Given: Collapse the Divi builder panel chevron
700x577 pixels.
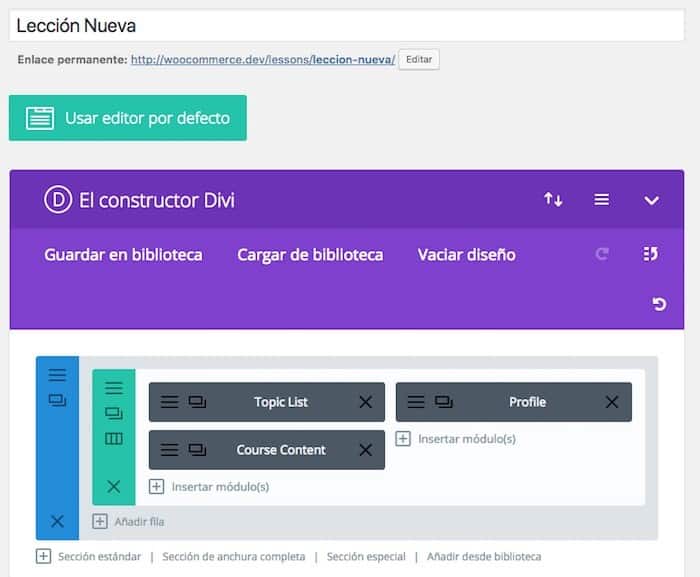Looking at the screenshot, I should (651, 201).
